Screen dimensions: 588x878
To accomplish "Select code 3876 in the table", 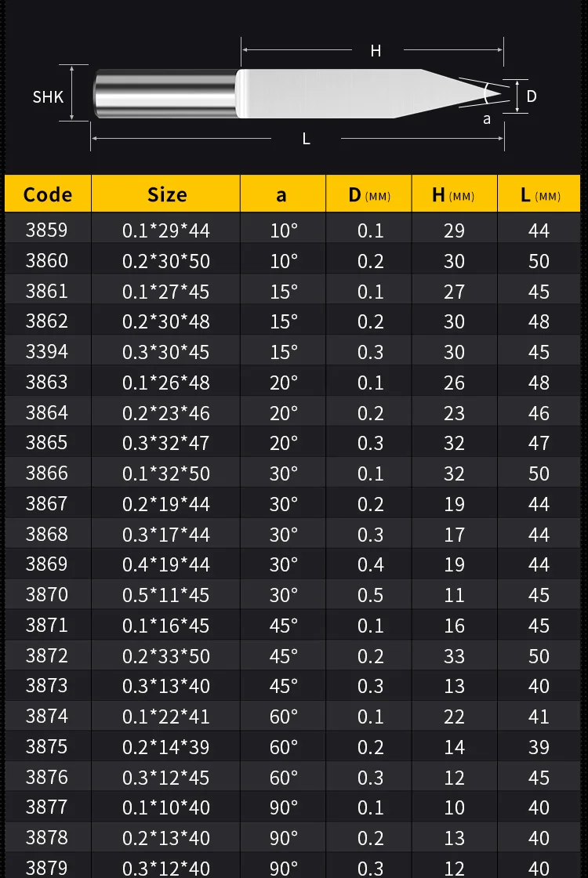I will (47, 777).
